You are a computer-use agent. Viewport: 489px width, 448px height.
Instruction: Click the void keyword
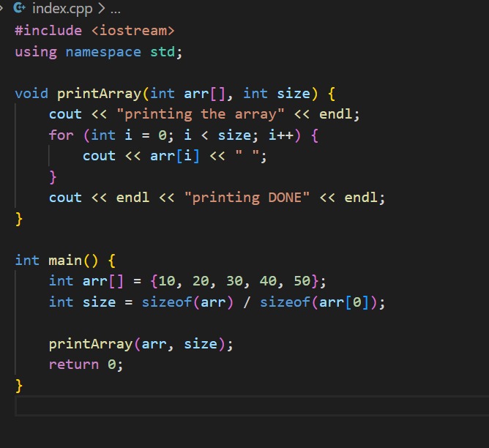(31, 94)
